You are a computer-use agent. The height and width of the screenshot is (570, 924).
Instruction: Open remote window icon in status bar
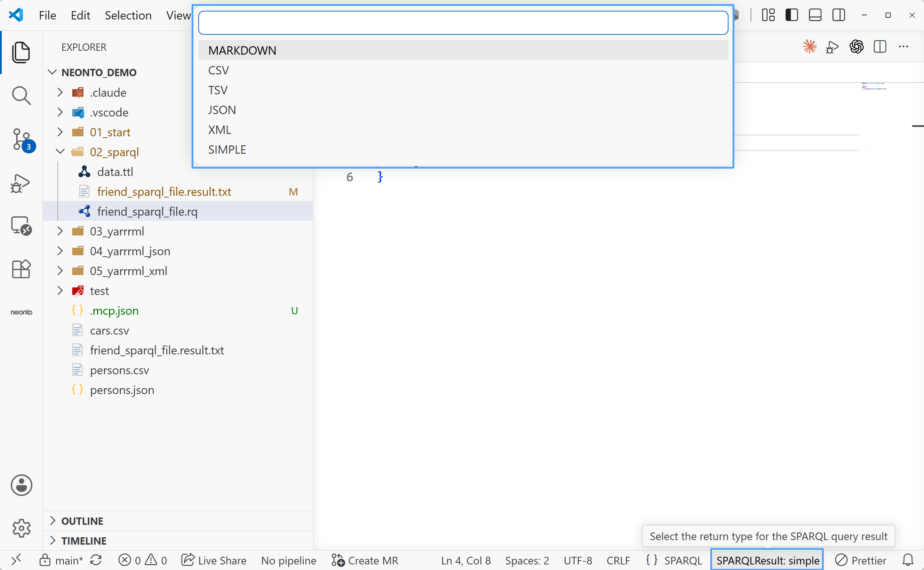coord(16,560)
